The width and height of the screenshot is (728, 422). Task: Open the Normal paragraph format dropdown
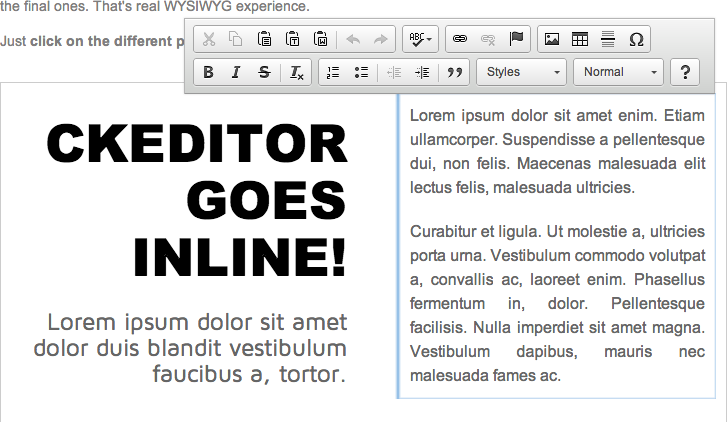618,72
